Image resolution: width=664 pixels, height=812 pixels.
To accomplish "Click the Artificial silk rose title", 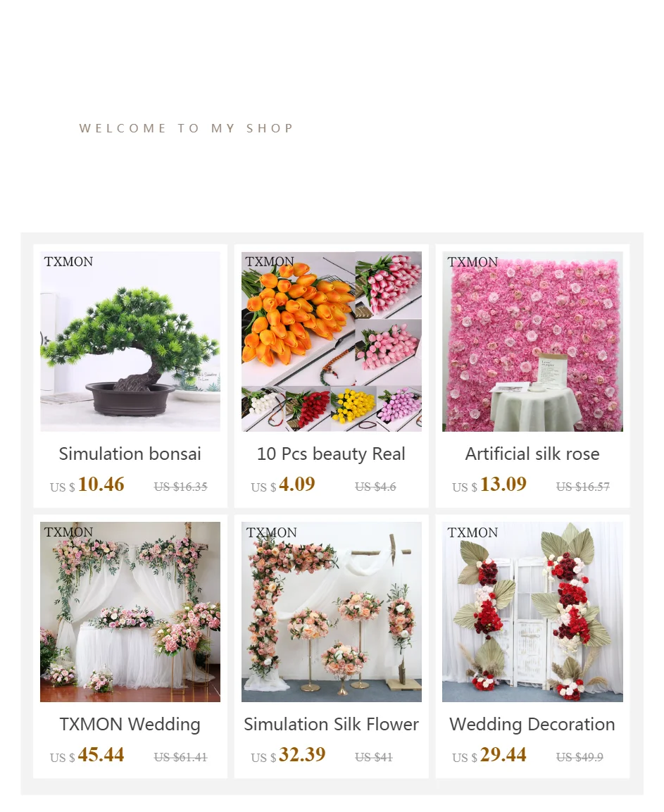I will [532, 454].
